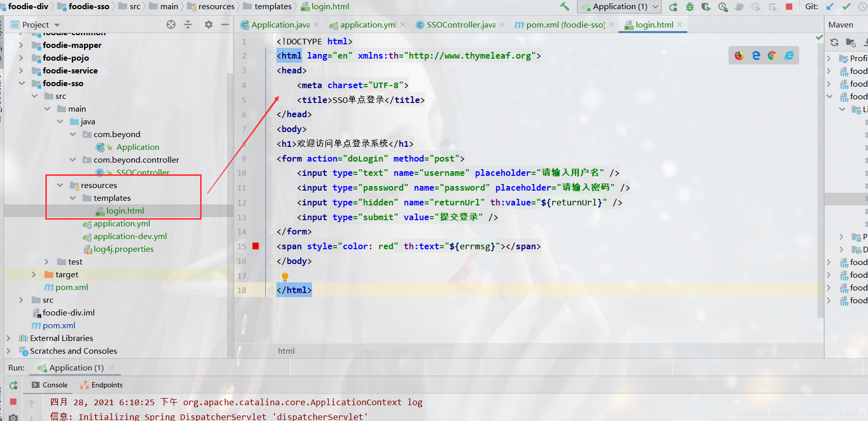Expand the foodie-pojo module
Image resolution: width=868 pixels, height=421 pixels.
pyautogui.click(x=21, y=58)
